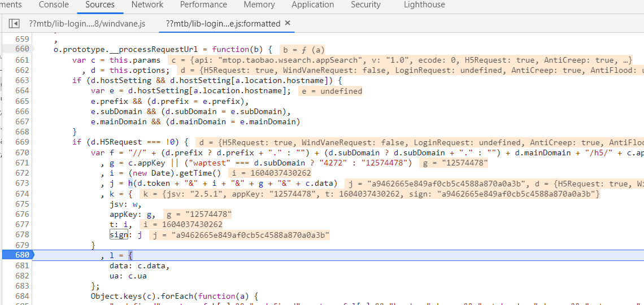Screen dimensions: 644x305
Task: Toggle the file navigator sidebar icon
Action: coord(14,24)
